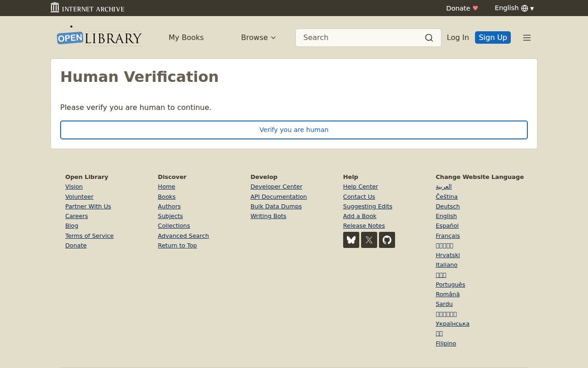The image size is (588, 368).
Task: Open the Careers footer link
Action: pyautogui.click(x=77, y=216)
